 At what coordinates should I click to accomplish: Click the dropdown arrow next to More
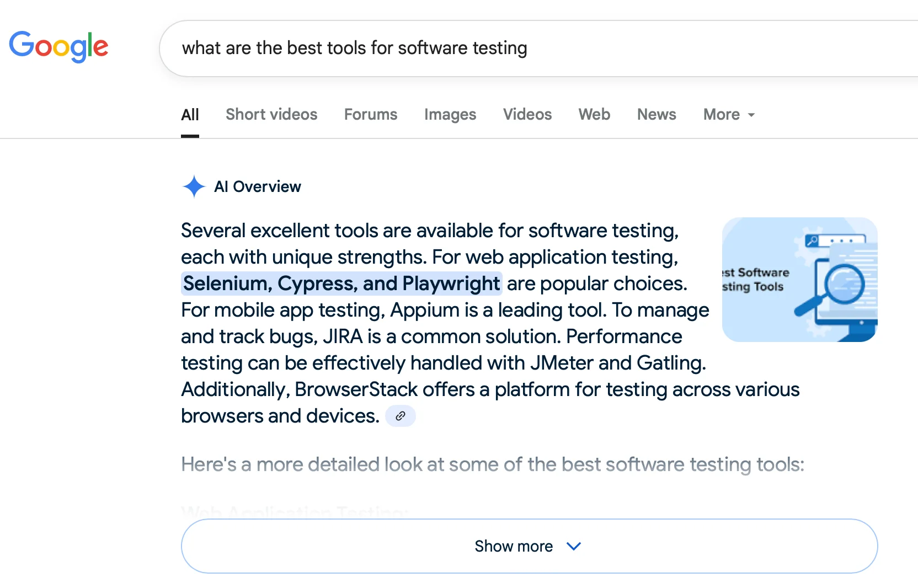point(751,115)
